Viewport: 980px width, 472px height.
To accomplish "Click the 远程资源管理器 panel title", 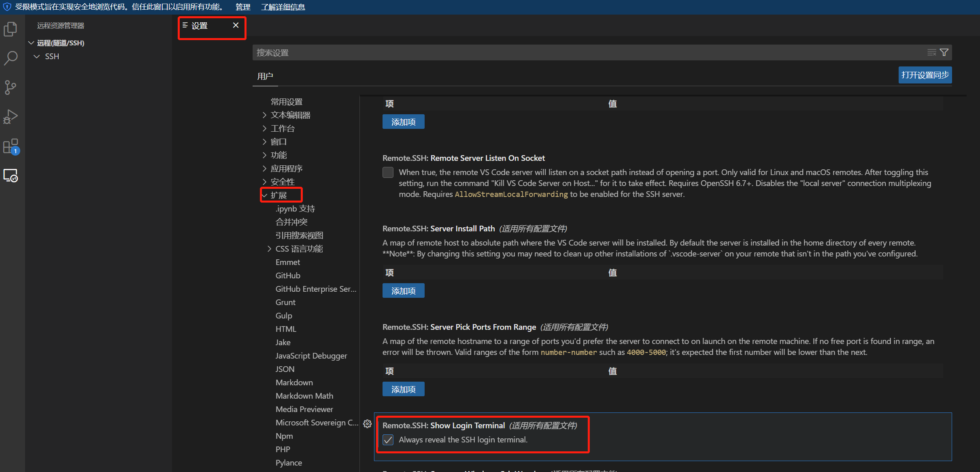I will (61, 26).
